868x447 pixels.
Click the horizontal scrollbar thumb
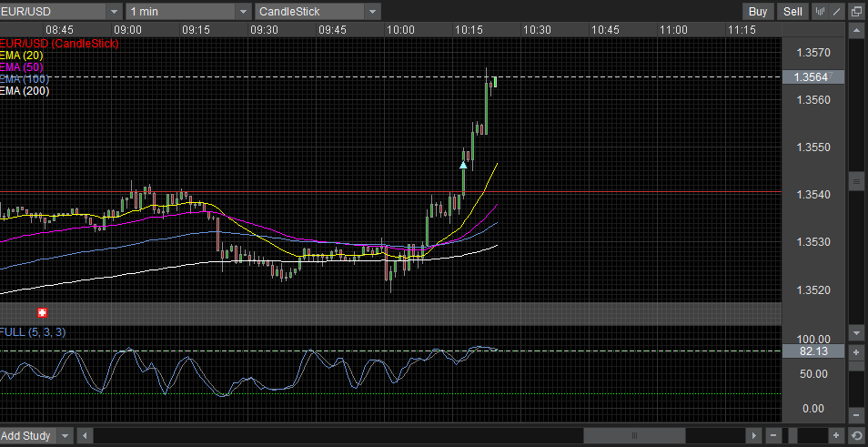(x=634, y=435)
